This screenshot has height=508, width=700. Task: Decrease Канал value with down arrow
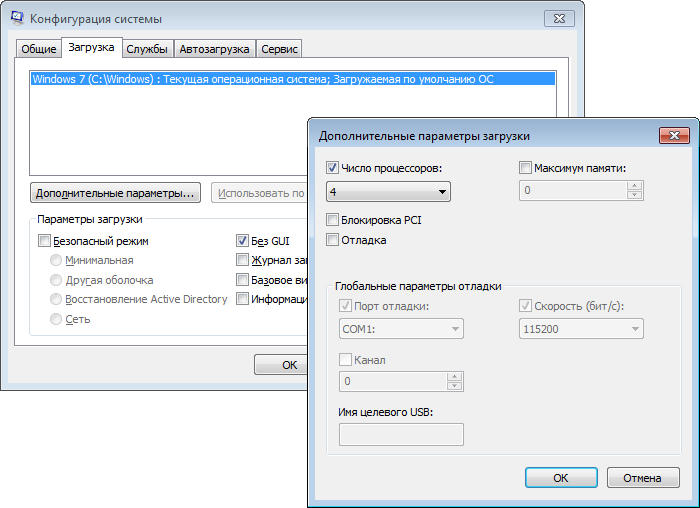coord(454,386)
